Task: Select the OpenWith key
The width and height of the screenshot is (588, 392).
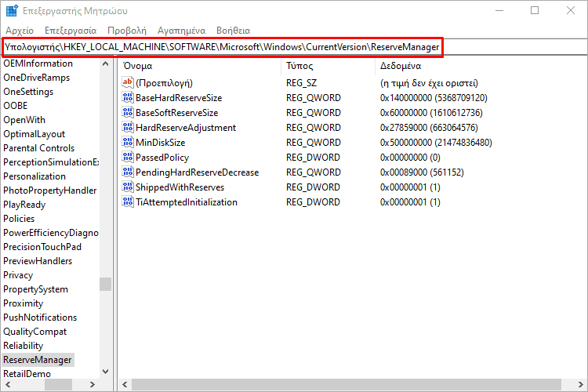Action: 24,120
